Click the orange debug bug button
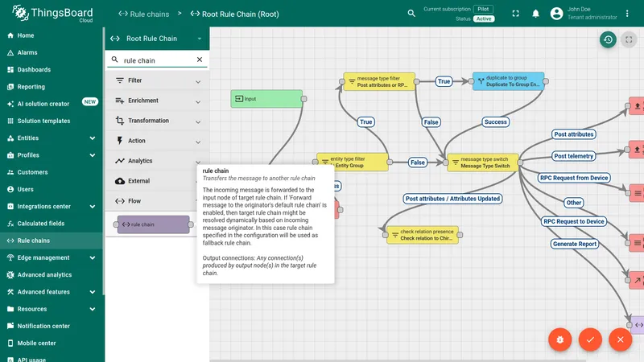 coord(559,339)
